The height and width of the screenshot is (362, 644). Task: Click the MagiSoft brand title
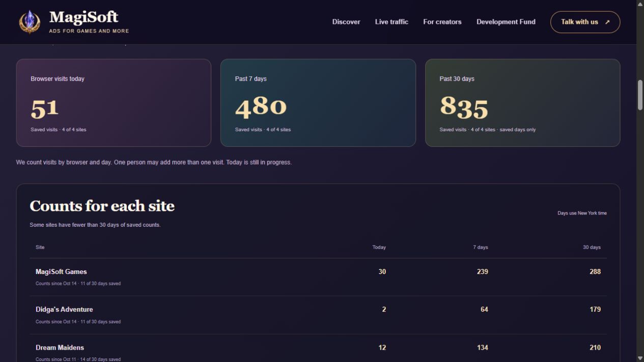[84, 17]
